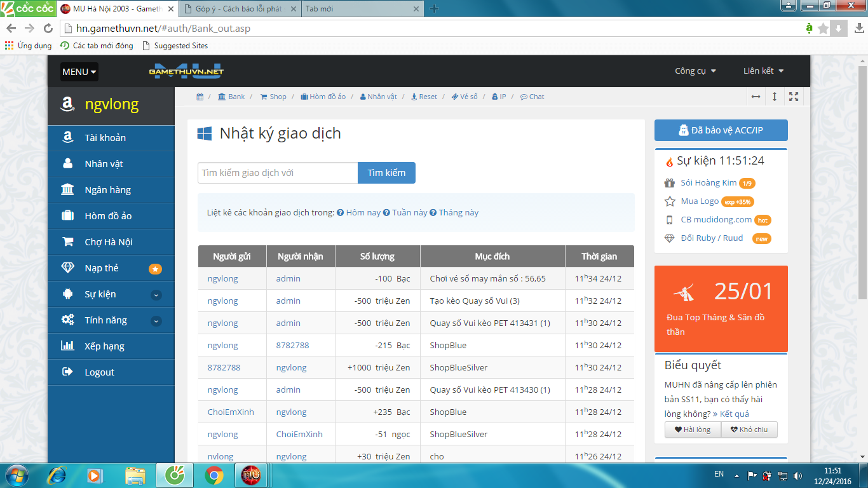Open Ứng dụng apps bookmark
The width and height of the screenshot is (868, 488).
click(x=29, y=46)
